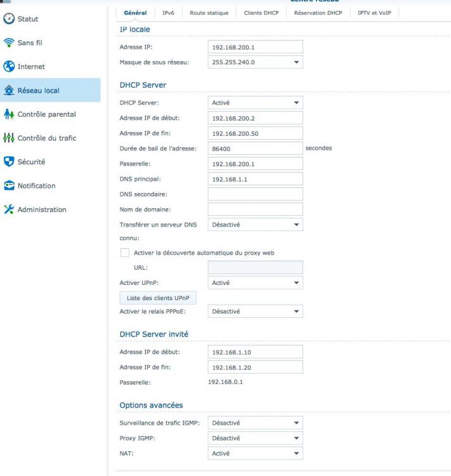451x476 pixels.
Task: Click the Administration tools icon
Action: [9, 209]
